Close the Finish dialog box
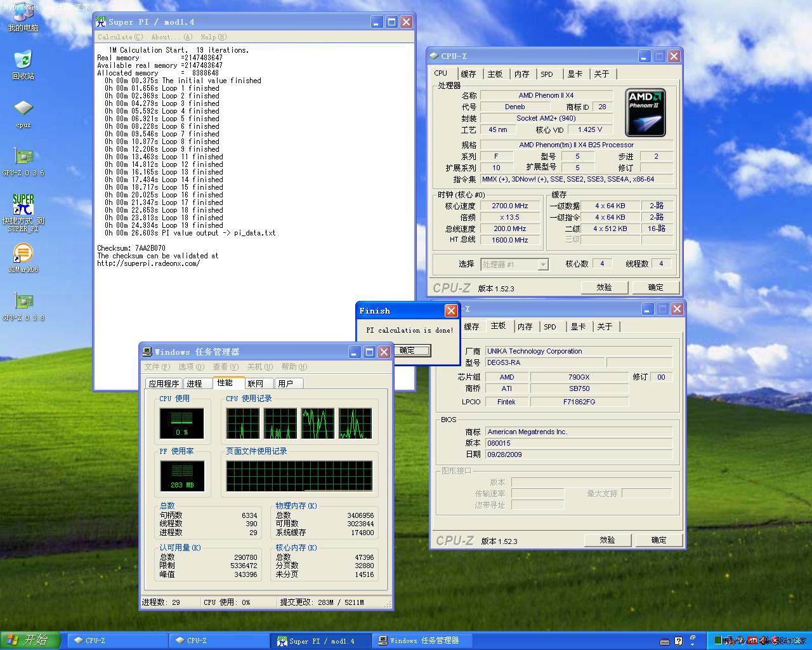 click(451, 310)
